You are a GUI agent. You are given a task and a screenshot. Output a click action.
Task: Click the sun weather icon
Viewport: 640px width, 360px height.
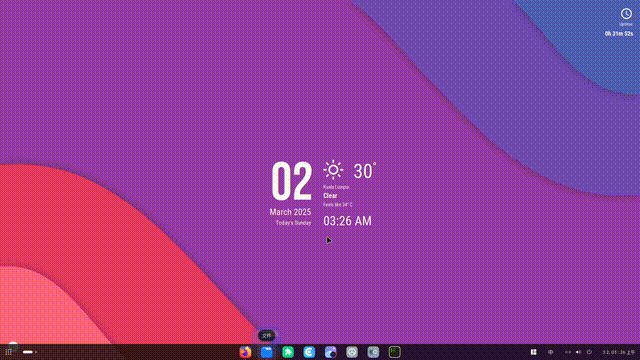pyautogui.click(x=333, y=170)
